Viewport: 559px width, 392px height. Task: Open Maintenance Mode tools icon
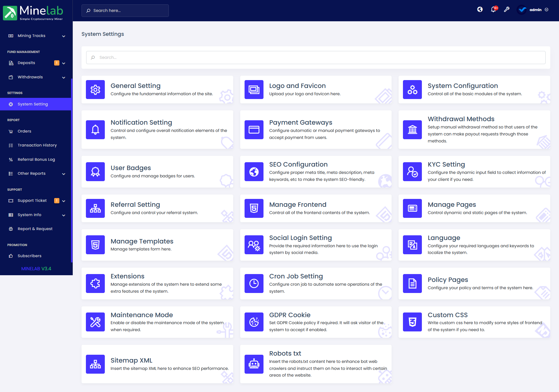[x=95, y=322]
